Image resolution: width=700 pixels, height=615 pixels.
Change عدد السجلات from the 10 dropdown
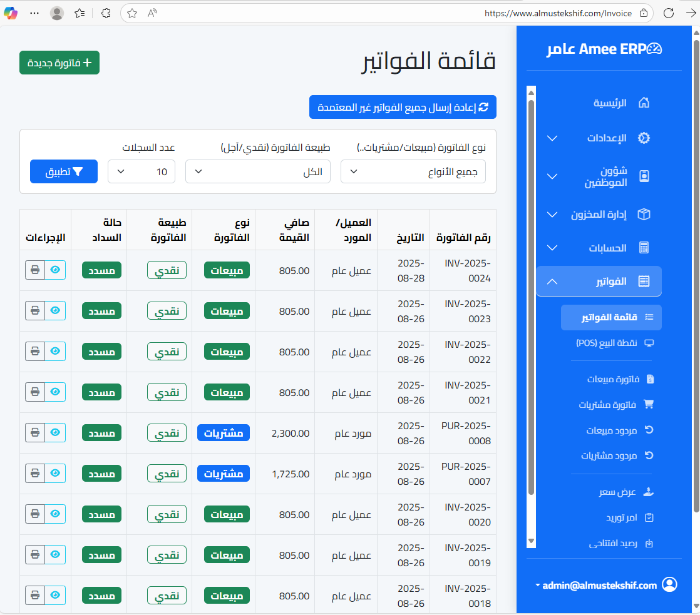(141, 171)
